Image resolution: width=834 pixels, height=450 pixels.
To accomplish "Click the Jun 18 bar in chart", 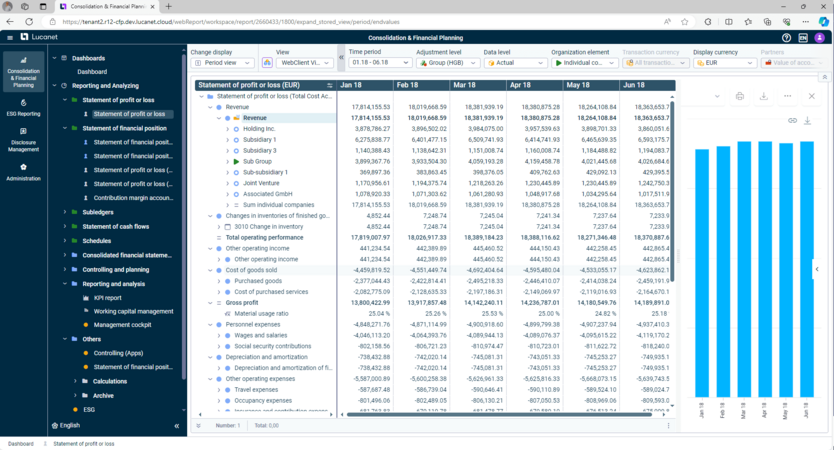I will click(807, 269).
